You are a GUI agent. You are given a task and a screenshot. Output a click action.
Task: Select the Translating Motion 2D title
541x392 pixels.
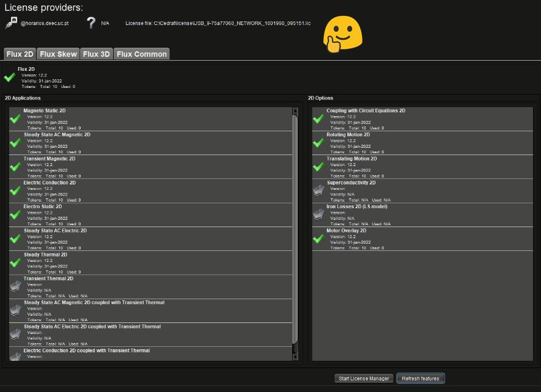(351, 159)
